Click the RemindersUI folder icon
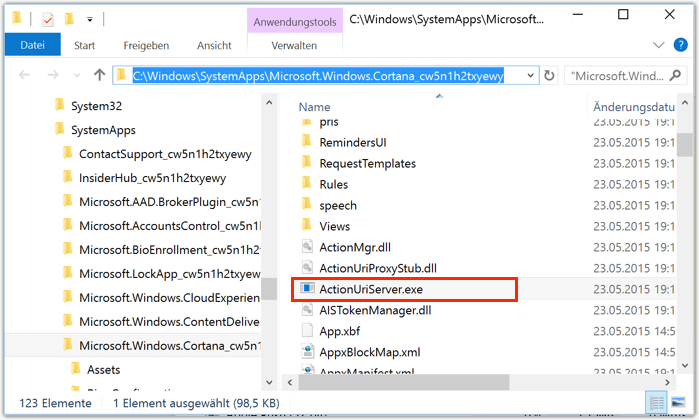Screen dimensions: 699x420 307,141
